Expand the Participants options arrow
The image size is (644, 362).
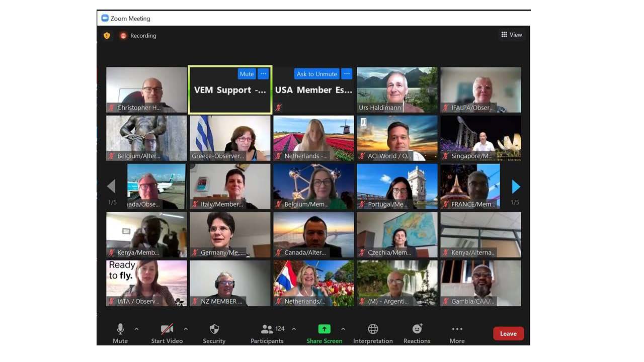[294, 329]
